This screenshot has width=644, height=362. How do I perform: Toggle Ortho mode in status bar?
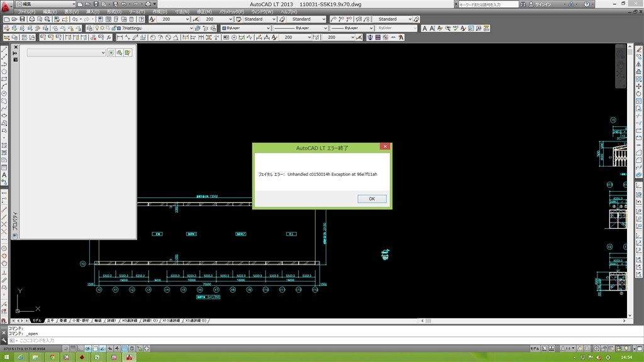tap(80, 348)
